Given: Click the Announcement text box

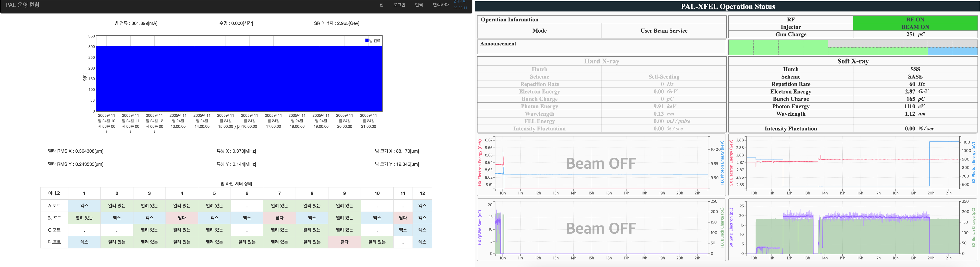Looking at the screenshot, I should pyautogui.click(x=601, y=47).
